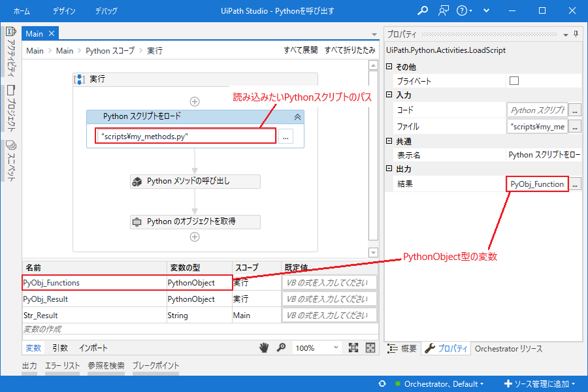Expand ribbon chevron in the title bar

486,10
